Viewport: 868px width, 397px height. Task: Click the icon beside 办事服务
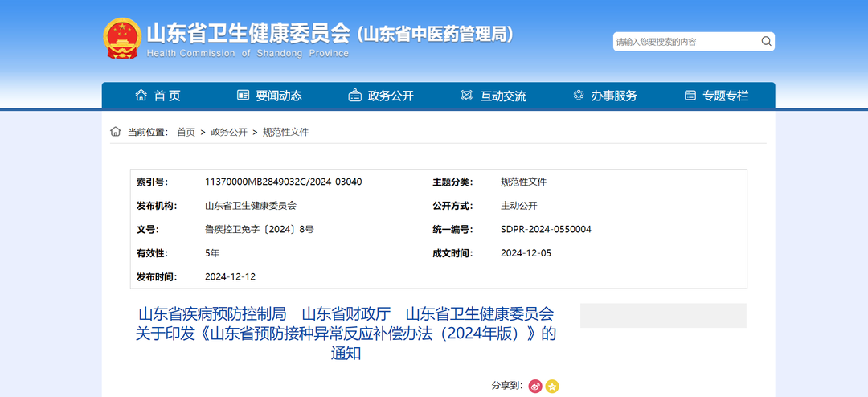pyautogui.click(x=579, y=96)
